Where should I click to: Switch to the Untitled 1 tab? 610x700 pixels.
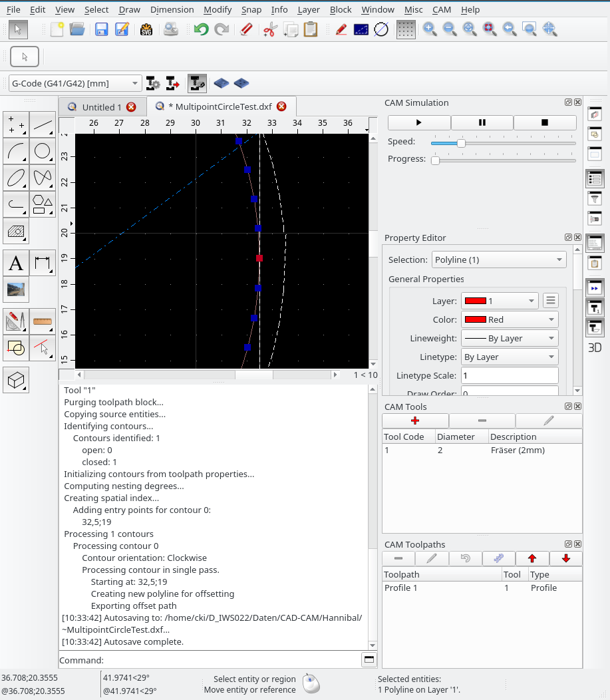pos(101,107)
